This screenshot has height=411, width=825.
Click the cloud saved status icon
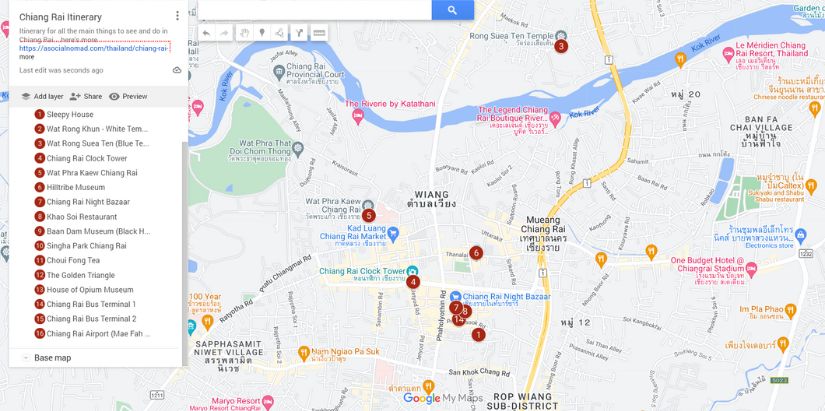point(177,70)
